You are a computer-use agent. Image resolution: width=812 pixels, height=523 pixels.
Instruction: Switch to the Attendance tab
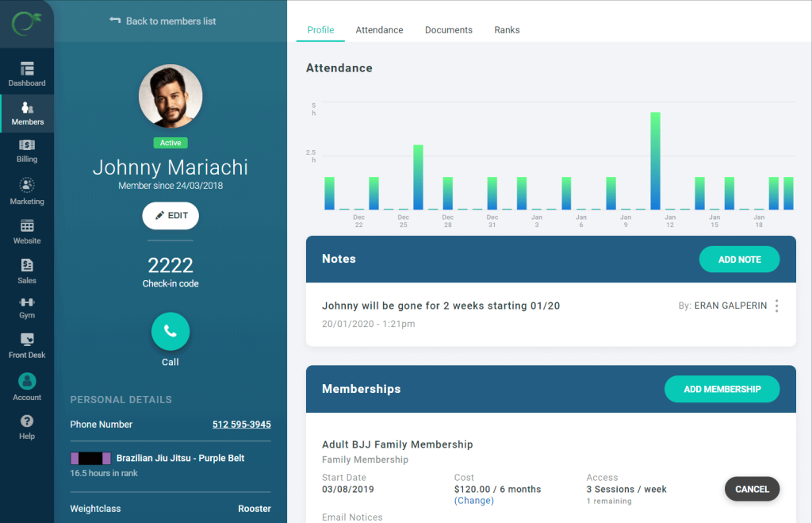[x=379, y=30]
